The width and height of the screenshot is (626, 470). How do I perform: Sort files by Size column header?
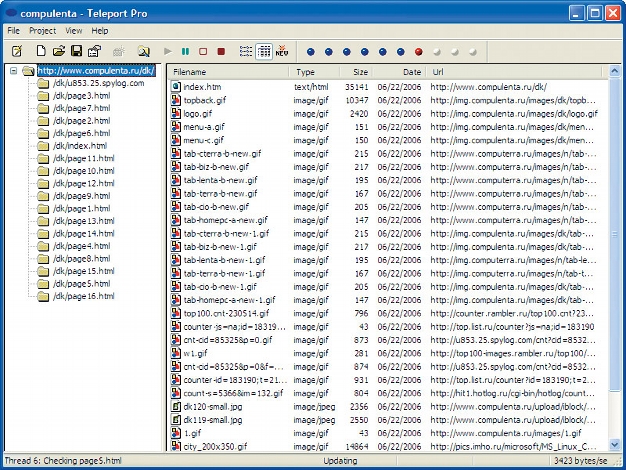[359, 72]
